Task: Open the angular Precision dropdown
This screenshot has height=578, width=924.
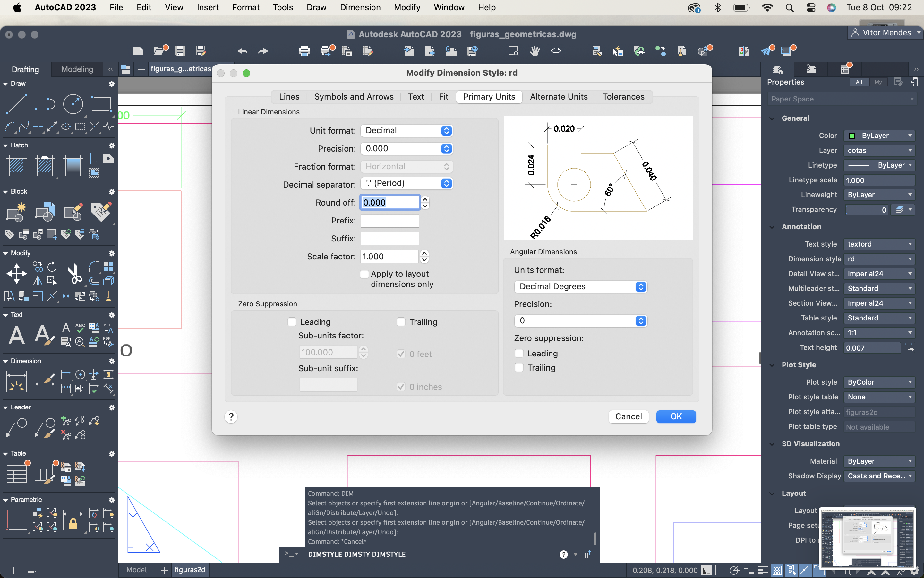Action: (581, 320)
